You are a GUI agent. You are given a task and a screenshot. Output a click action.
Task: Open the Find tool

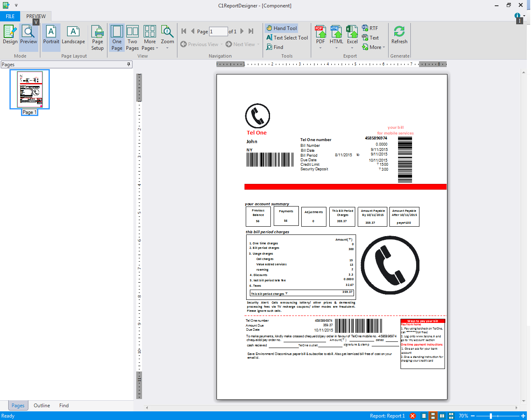[275, 47]
